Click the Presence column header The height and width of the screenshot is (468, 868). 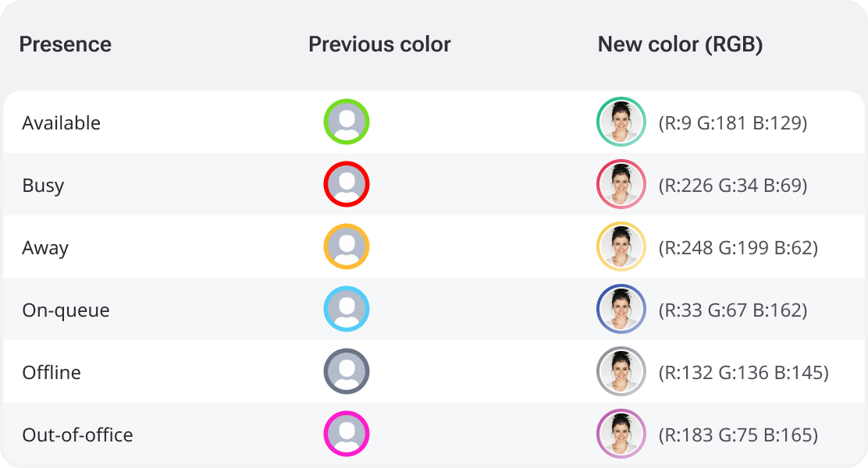(x=66, y=44)
